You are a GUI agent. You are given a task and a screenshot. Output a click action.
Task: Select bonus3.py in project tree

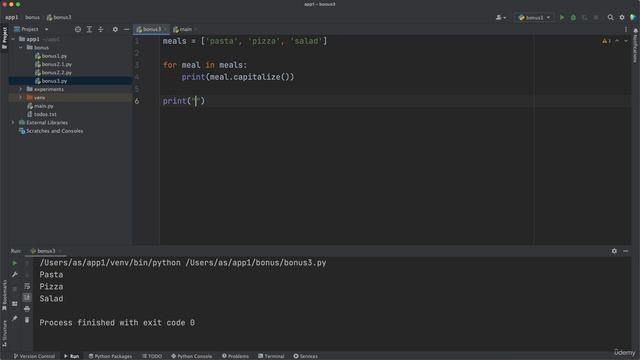51,81
